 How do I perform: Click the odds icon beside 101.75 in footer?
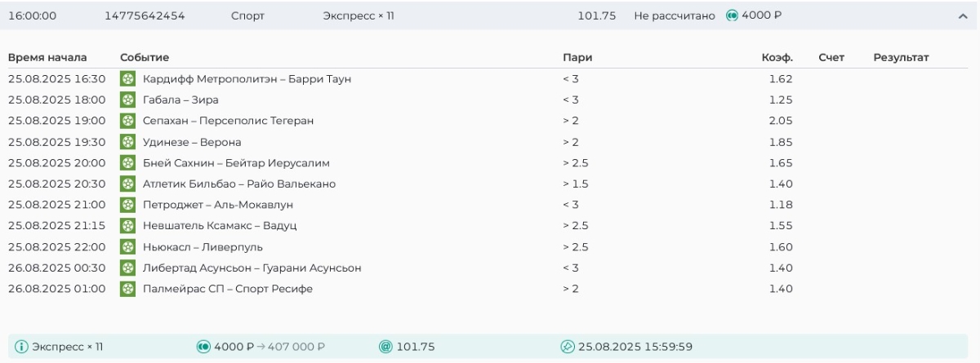coord(385,347)
